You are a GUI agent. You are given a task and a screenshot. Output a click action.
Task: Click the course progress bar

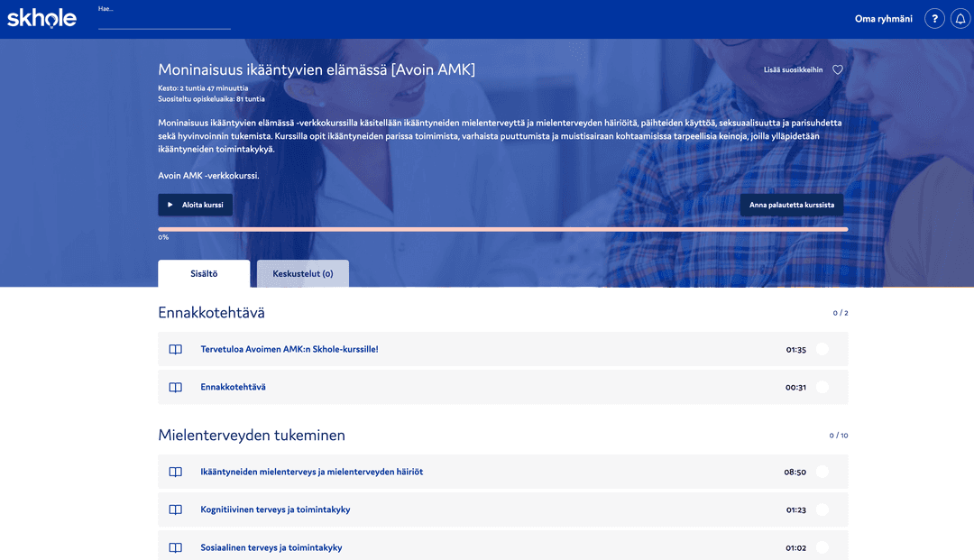click(502, 229)
